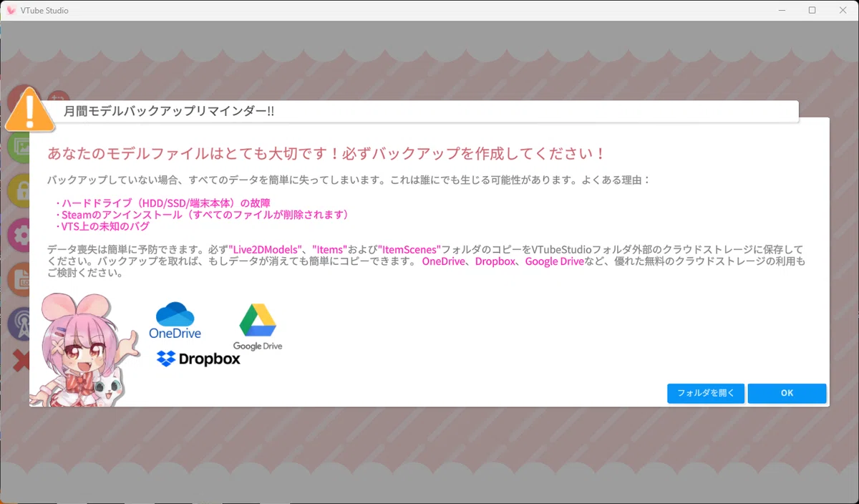859x504 pixels.
Task: Click the VTS上の未知のバグ bullet line
Action: 102,226
